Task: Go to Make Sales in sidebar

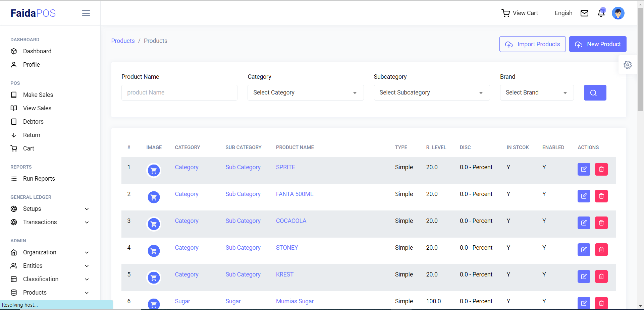Action: (x=38, y=95)
